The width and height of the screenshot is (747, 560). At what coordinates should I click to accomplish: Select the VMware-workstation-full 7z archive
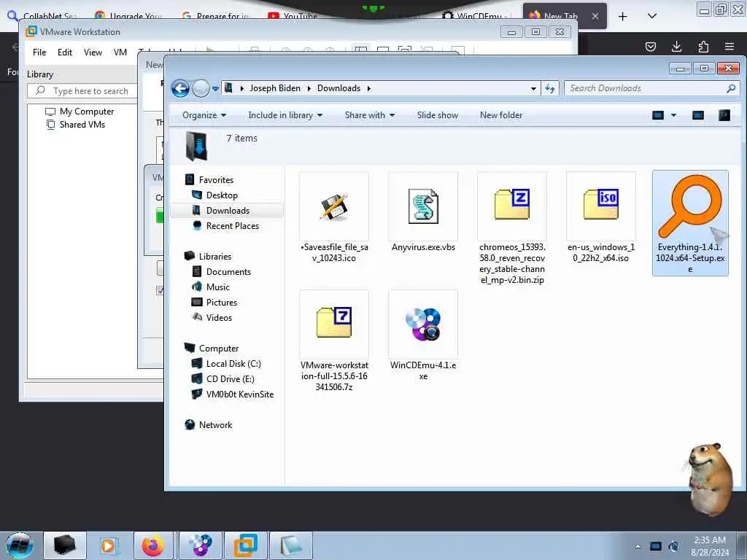pyautogui.click(x=334, y=341)
